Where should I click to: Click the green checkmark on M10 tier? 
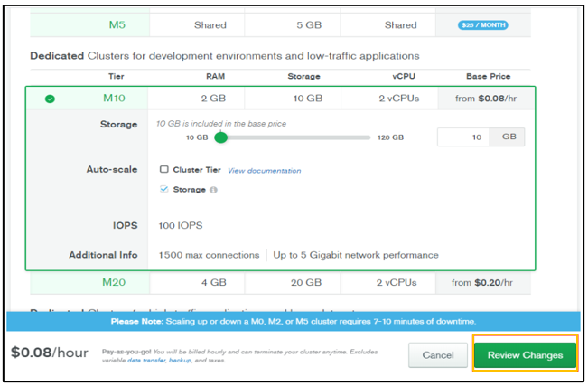(50, 98)
